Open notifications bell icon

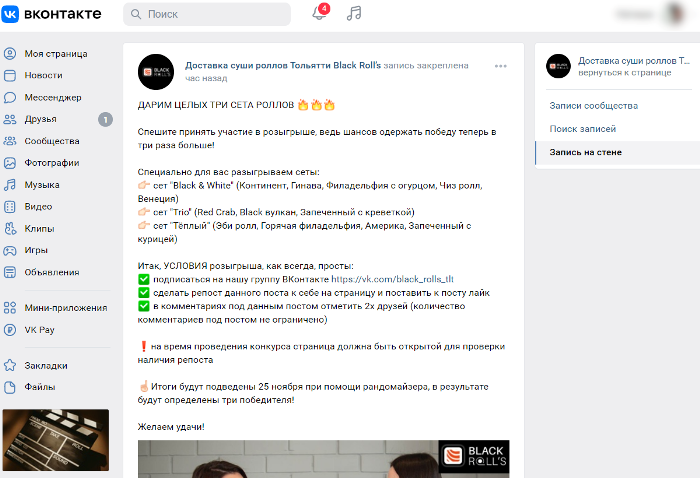[319, 13]
